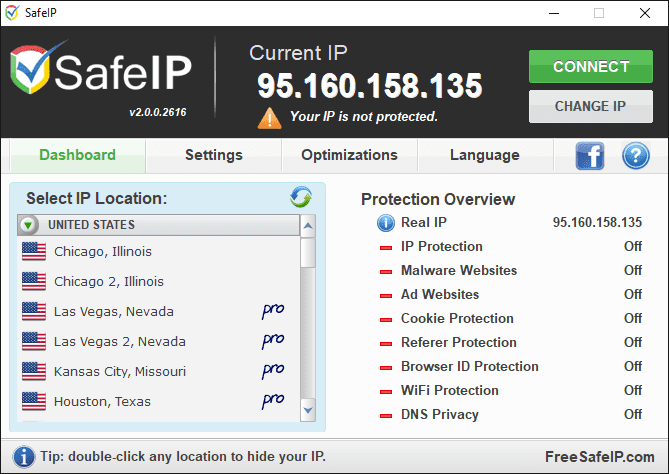The width and height of the screenshot is (669, 474).
Task: Click the red status icon for WiFi Protection
Action: (386, 391)
